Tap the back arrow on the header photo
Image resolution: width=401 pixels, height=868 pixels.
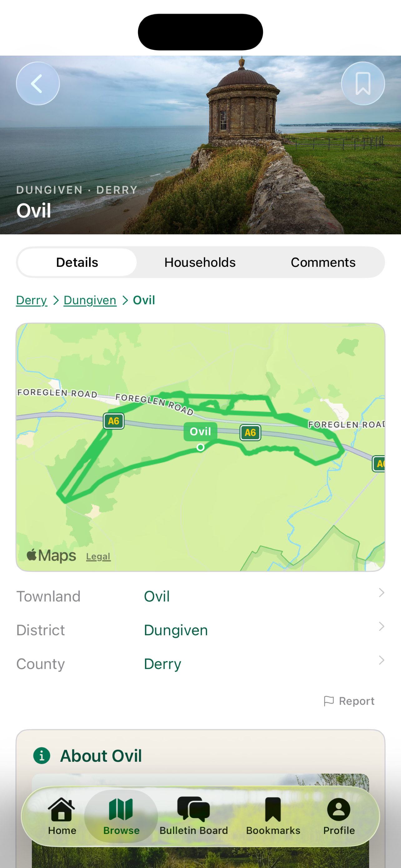coord(38,83)
